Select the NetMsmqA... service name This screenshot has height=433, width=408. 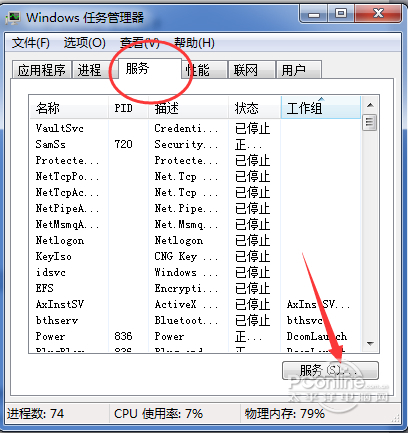[67, 224]
